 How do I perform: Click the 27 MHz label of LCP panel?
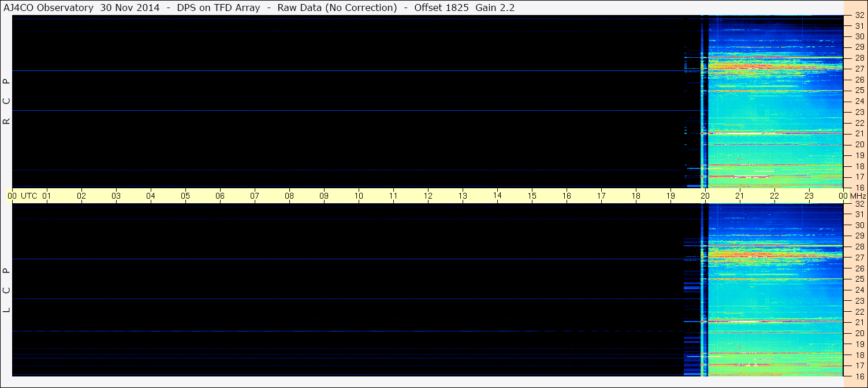(x=859, y=258)
